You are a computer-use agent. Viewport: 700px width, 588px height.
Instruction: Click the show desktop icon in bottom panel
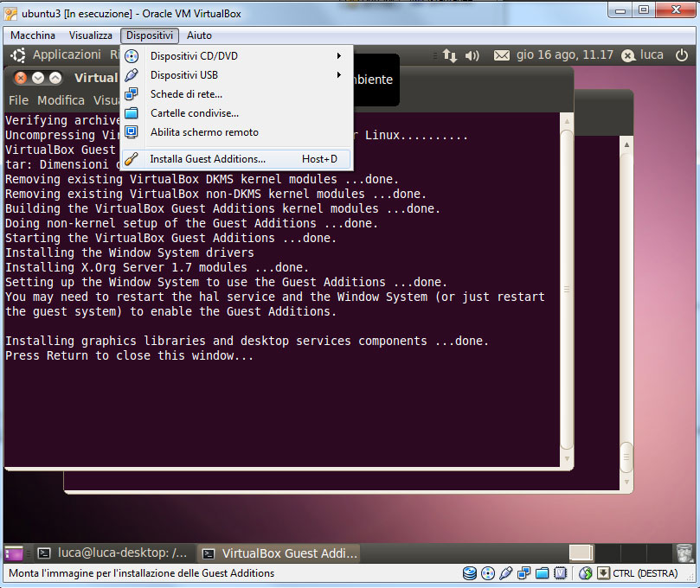pos(14,553)
